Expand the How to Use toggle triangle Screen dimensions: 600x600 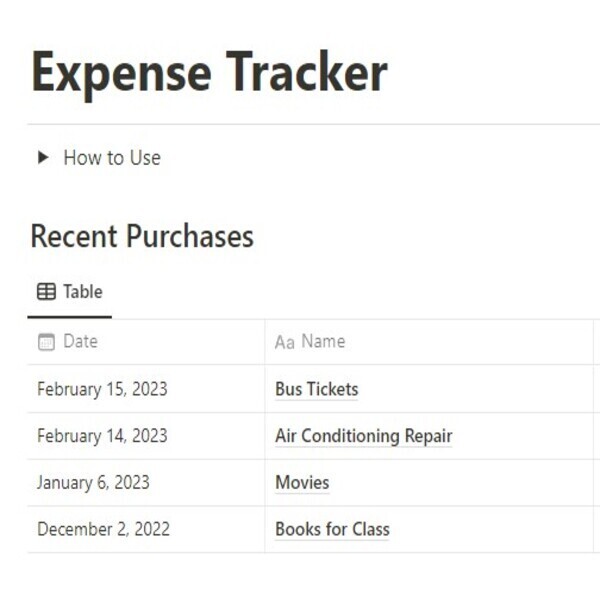click(43, 157)
